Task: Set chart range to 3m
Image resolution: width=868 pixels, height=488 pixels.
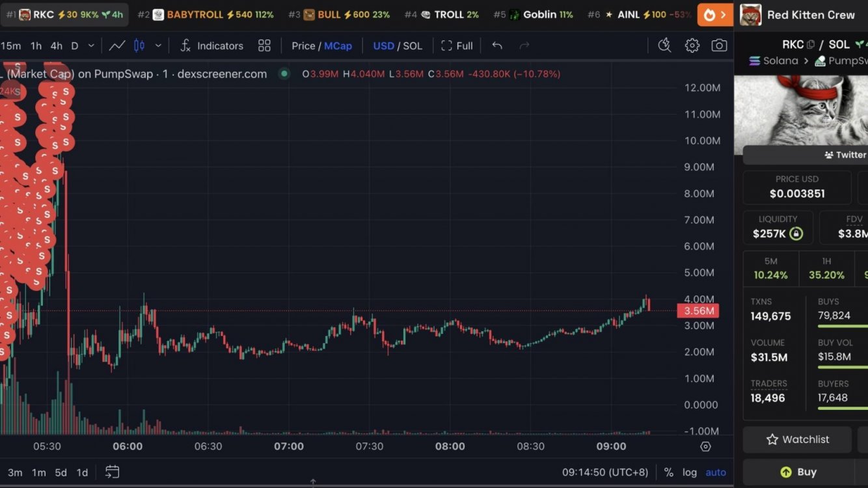Action: pyautogui.click(x=15, y=472)
